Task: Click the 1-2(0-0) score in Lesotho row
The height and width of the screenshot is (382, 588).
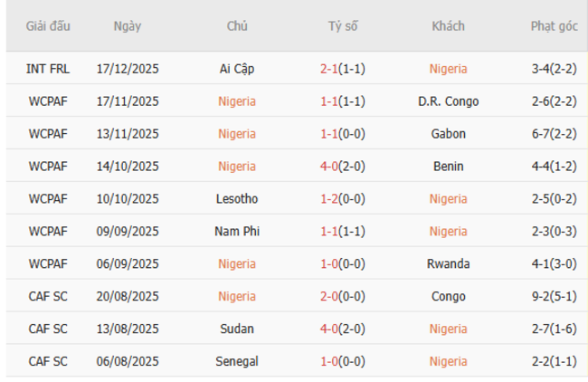Action: (x=342, y=199)
